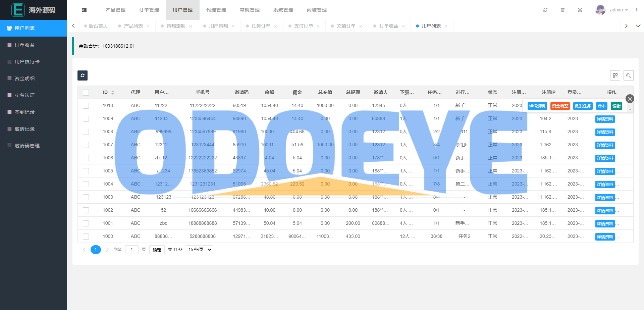Open the admin user dropdown
Viewport: 644px width, 310px height.
click(x=619, y=10)
